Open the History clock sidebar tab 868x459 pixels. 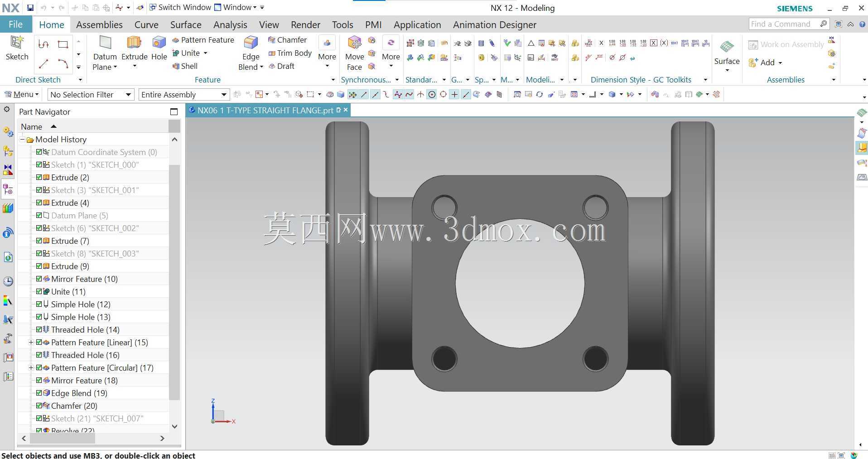(8, 281)
